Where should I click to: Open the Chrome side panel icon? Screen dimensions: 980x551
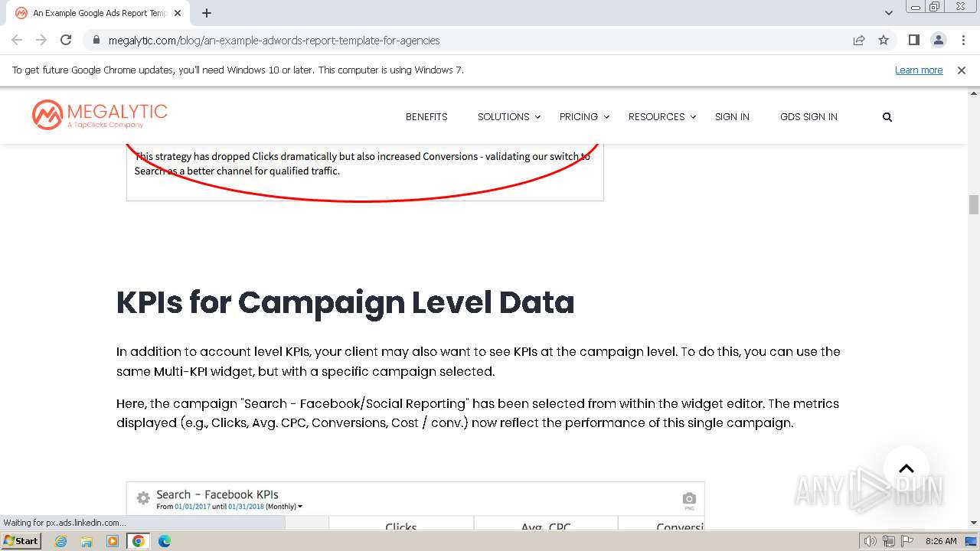tap(913, 40)
